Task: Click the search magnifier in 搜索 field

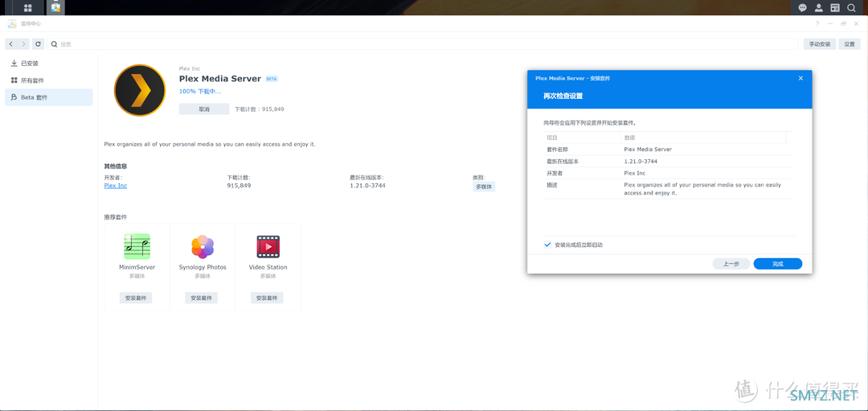Action: point(54,43)
